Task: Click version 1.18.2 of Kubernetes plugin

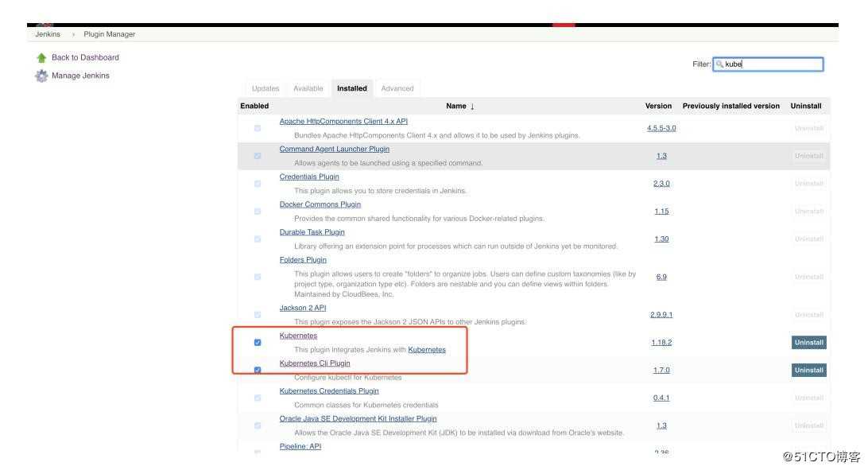Action: pos(661,343)
